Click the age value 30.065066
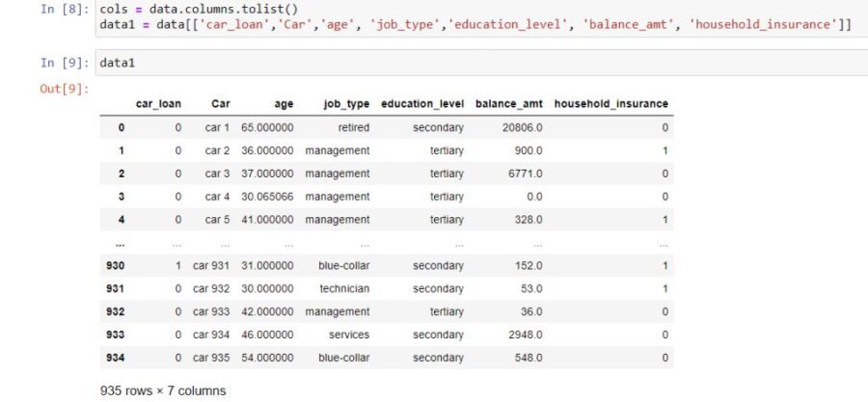 (267, 197)
